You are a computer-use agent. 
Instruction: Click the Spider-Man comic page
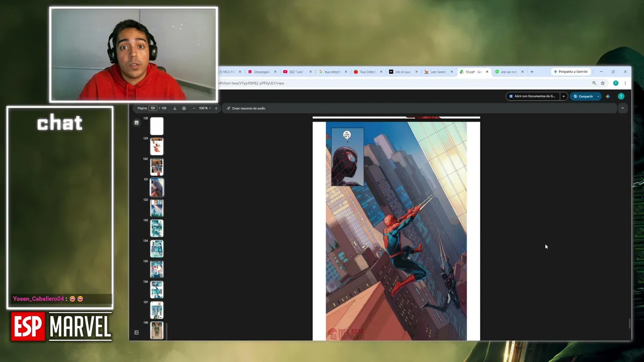(396, 231)
